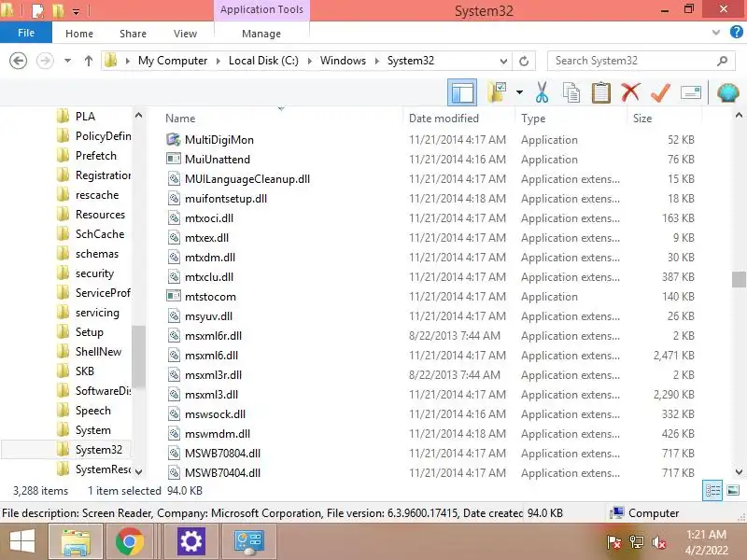Click the clipboard Paste icon

[x=600, y=92]
